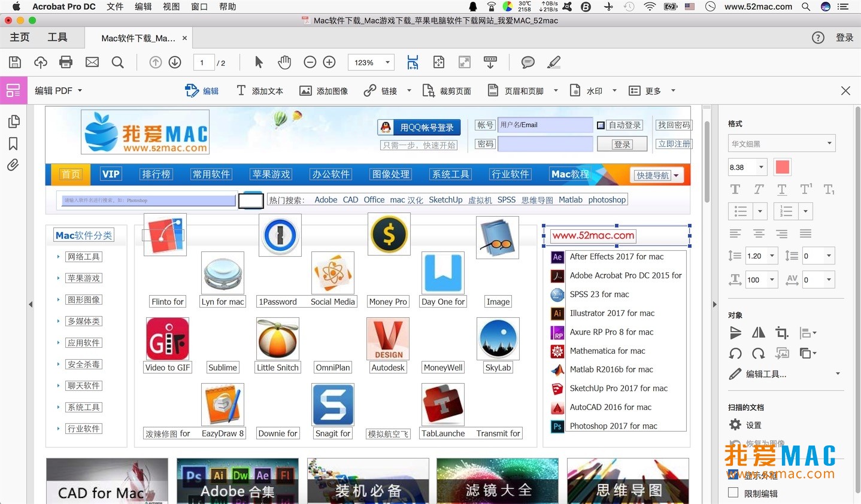The width and height of the screenshot is (861, 504).
Task: Print the document using the printer icon
Action: click(66, 62)
